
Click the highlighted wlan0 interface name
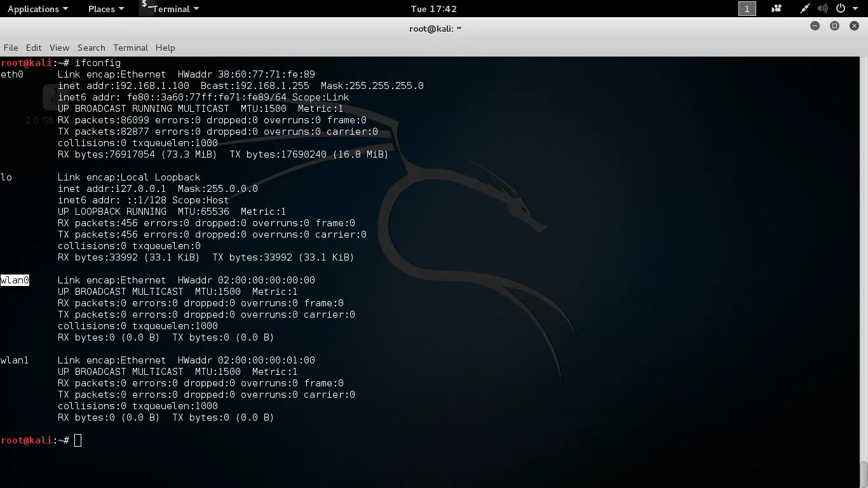pyautogui.click(x=15, y=280)
